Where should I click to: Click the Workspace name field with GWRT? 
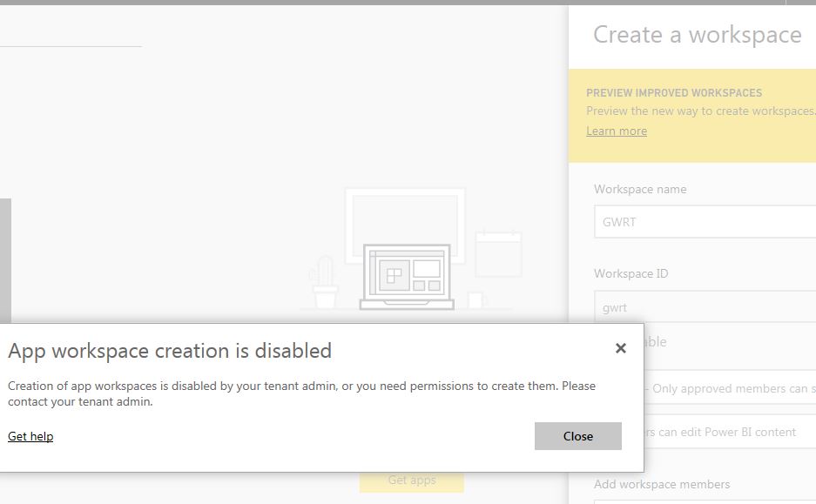pyautogui.click(x=705, y=222)
